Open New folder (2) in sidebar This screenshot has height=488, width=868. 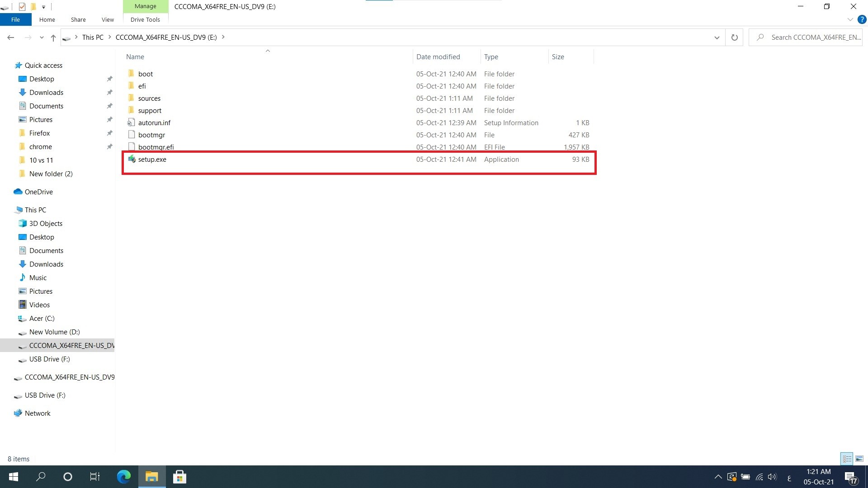tap(51, 174)
